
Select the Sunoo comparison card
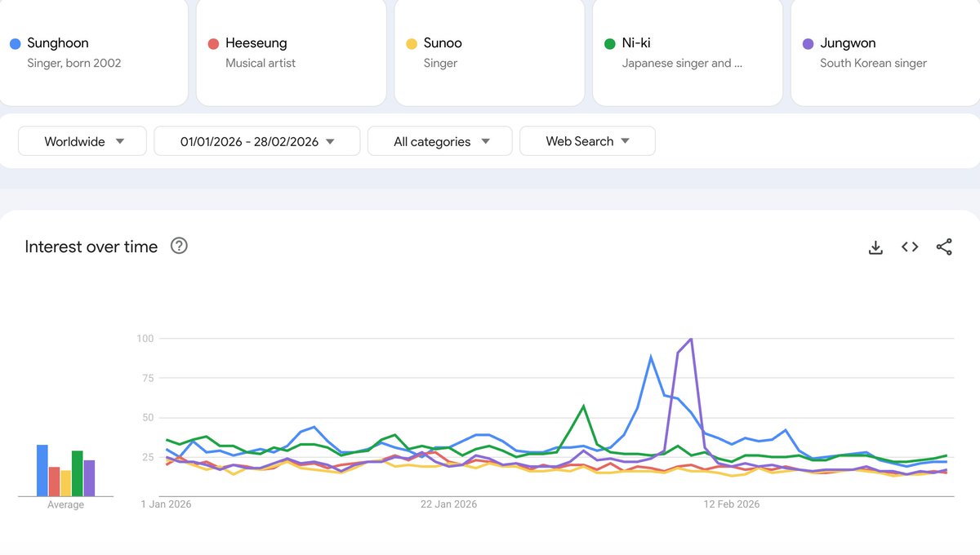[488, 52]
